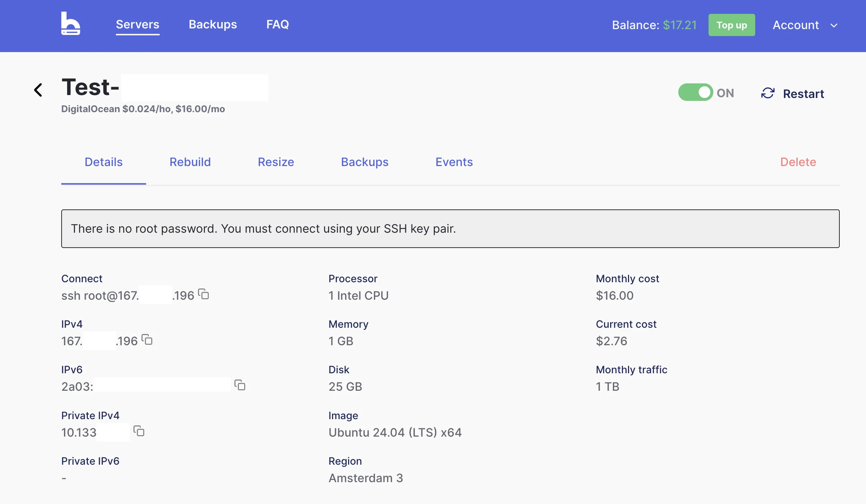Click the Ubuntu 24.04 (LTS) x64 image value
The image size is (866, 504).
point(395,432)
